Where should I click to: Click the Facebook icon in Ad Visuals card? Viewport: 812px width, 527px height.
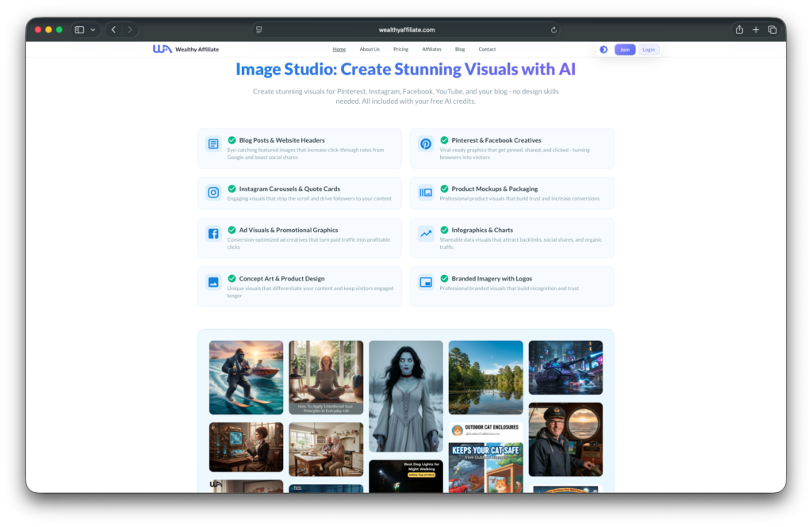[213, 234]
